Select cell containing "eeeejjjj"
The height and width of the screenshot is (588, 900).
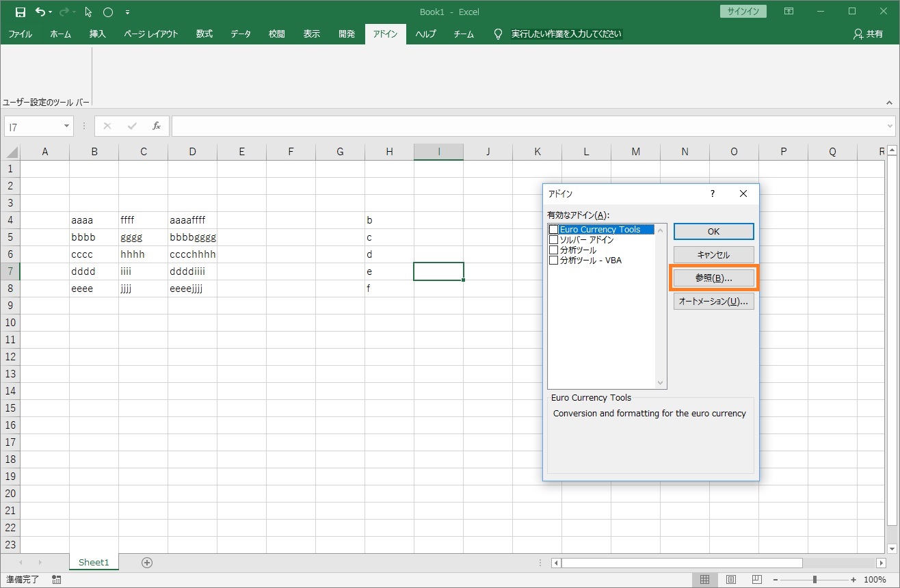click(193, 289)
